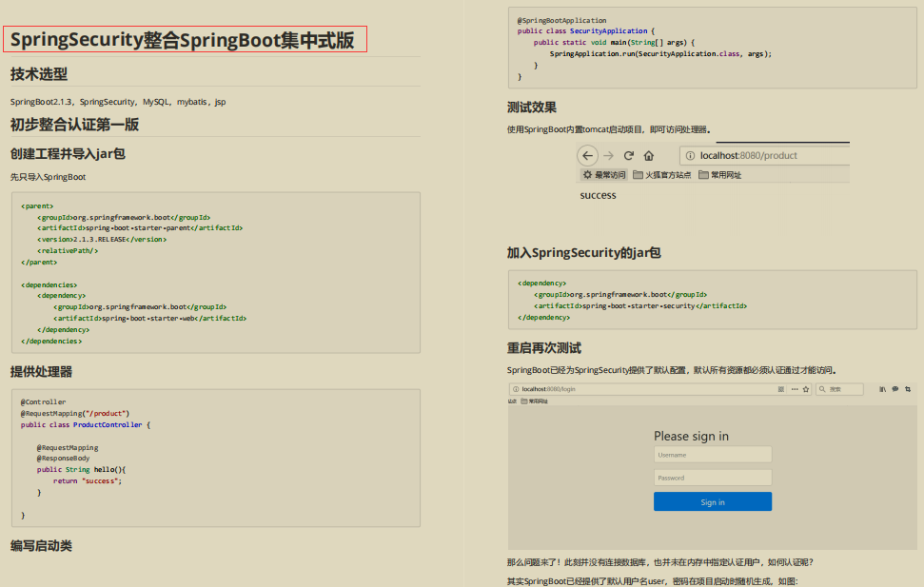Click the 先只导入SpringBoot paragraph
The height and width of the screenshot is (587, 924).
(48, 177)
